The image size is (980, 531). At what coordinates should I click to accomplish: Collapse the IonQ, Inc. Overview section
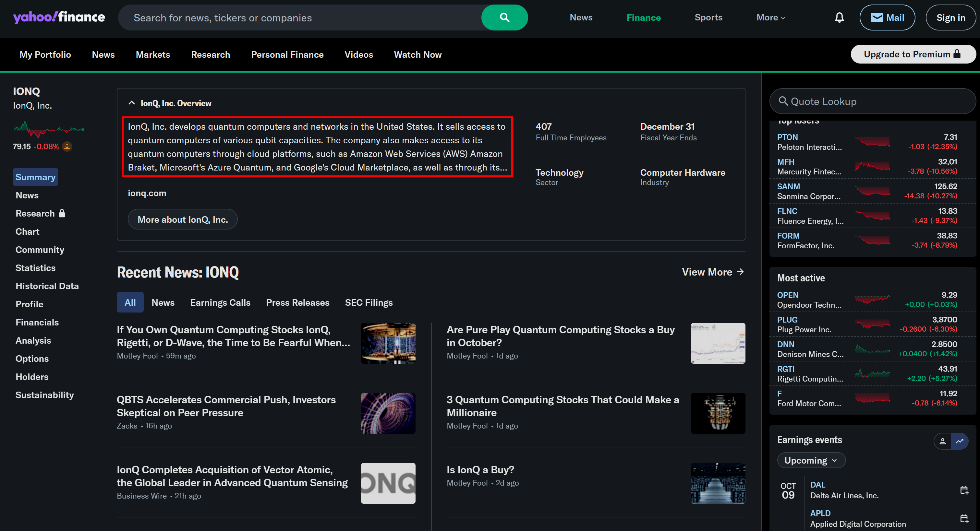(131, 103)
